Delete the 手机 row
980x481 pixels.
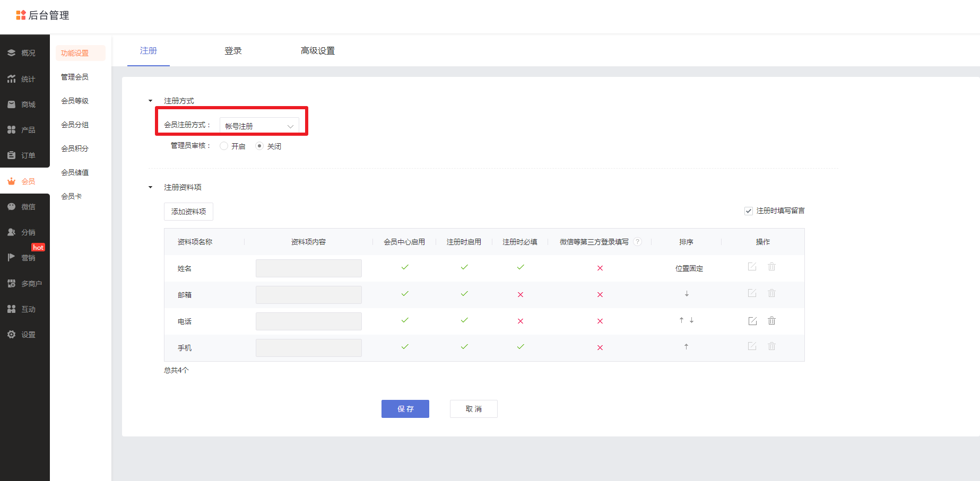click(x=772, y=346)
